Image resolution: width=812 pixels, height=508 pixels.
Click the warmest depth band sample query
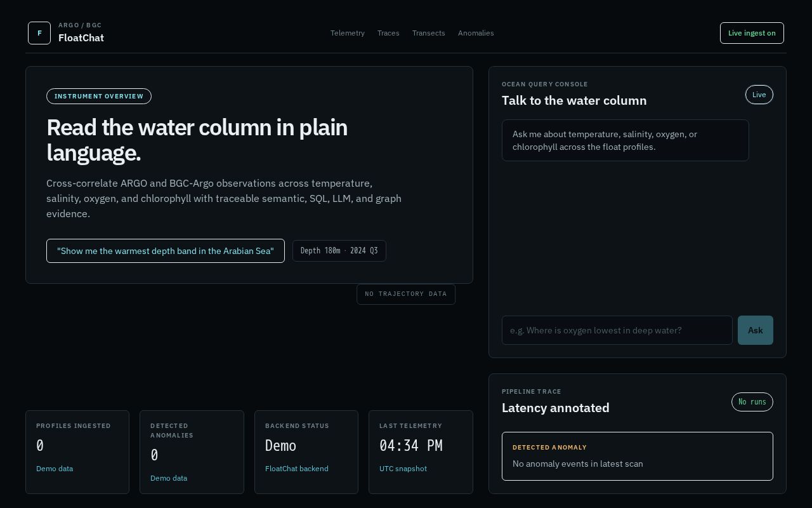click(x=166, y=251)
